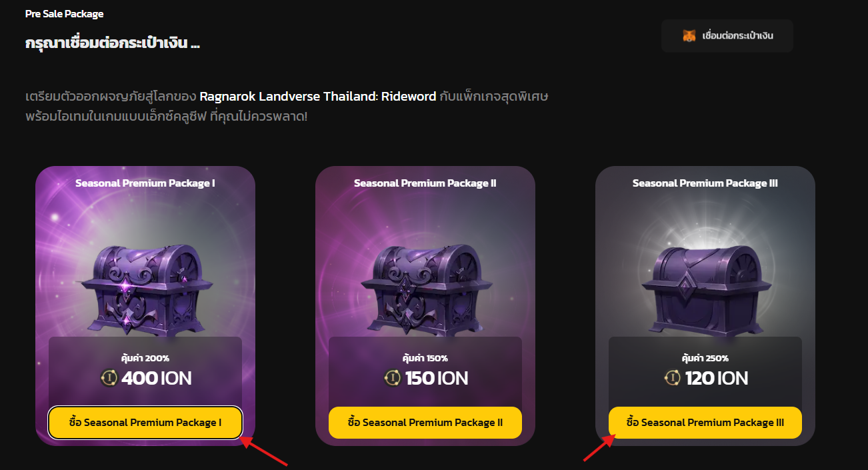868x470 pixels.
Task: Click the คุ้มค่า 250% value label
Action: click(x=705, y=358)
